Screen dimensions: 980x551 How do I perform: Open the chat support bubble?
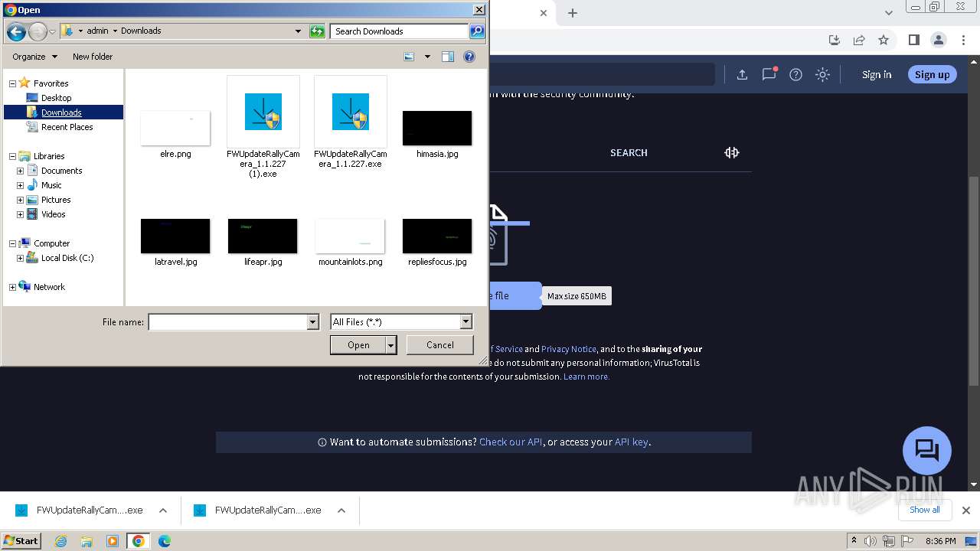[927, 450]
